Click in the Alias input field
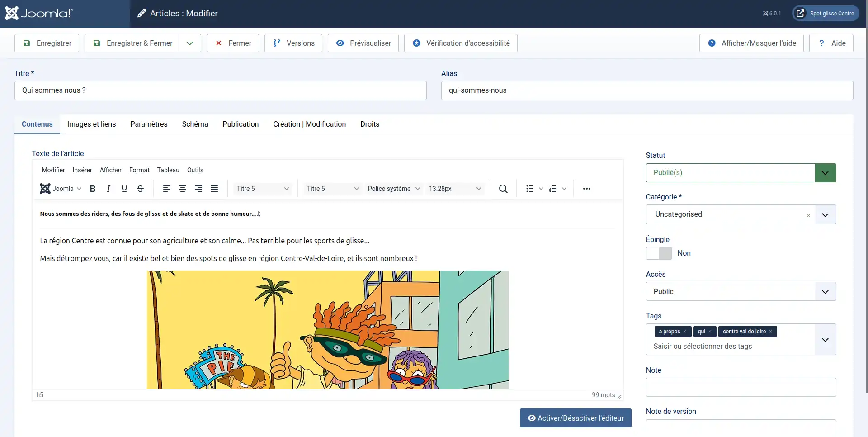868x437 pixels. (x=646, y=90)
